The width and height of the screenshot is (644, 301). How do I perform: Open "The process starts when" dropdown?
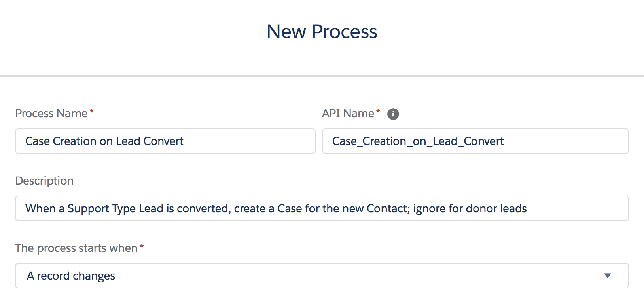[x=322, y=276]
